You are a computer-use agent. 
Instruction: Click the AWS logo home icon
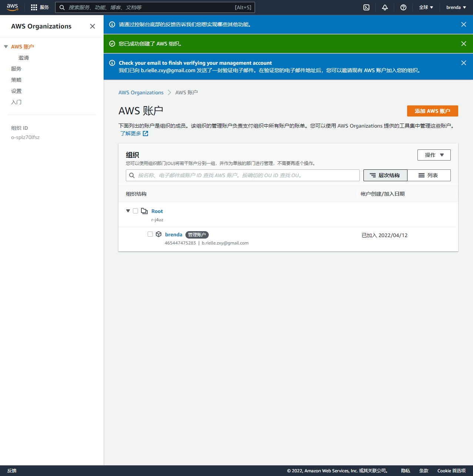click(x=12, y=7)
